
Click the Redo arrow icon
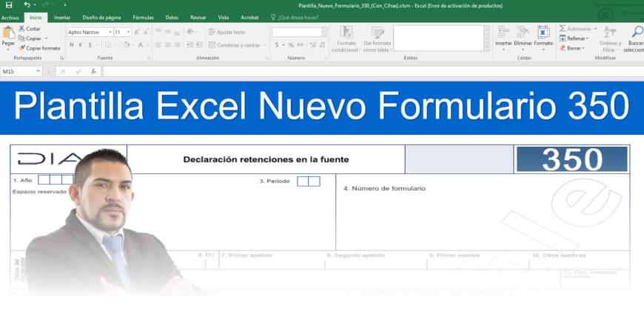pos(45,5)
